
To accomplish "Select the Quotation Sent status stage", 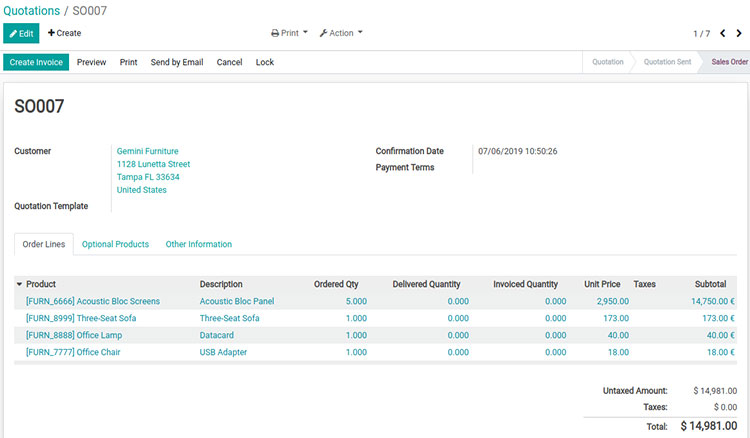I will (x=666, y=62).
